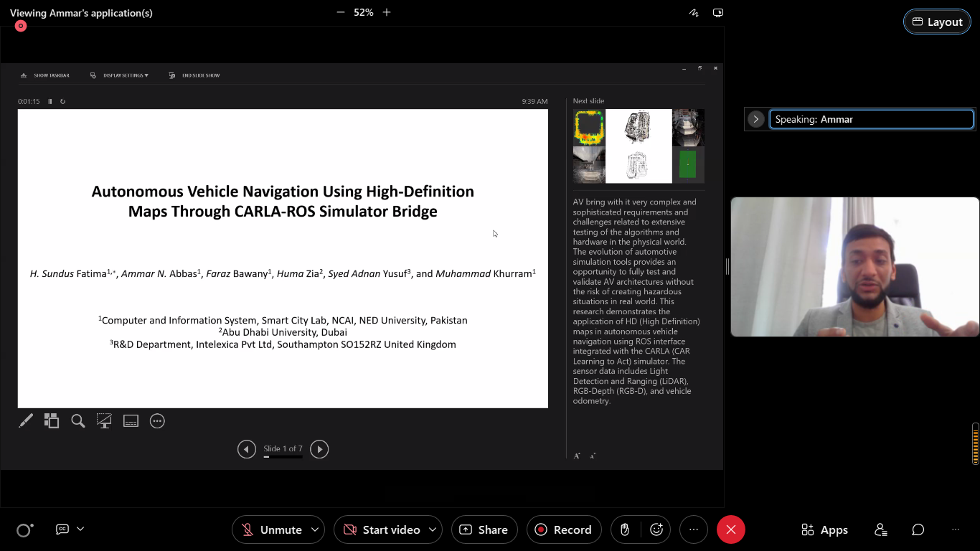The height and width of the screenshot is (551, 980).
Task: Zoom in the shared content view
Action: 387,12
